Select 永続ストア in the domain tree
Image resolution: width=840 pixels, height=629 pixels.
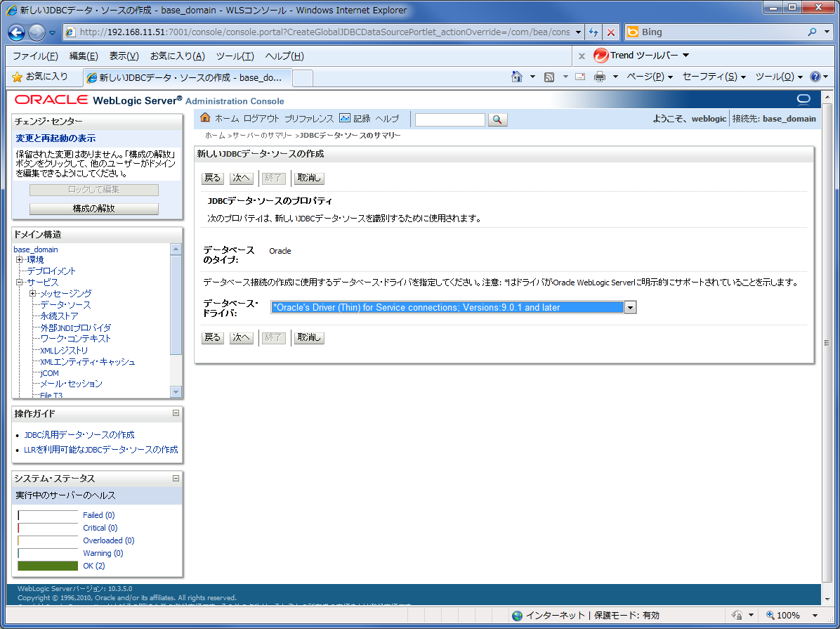(60, 316)
